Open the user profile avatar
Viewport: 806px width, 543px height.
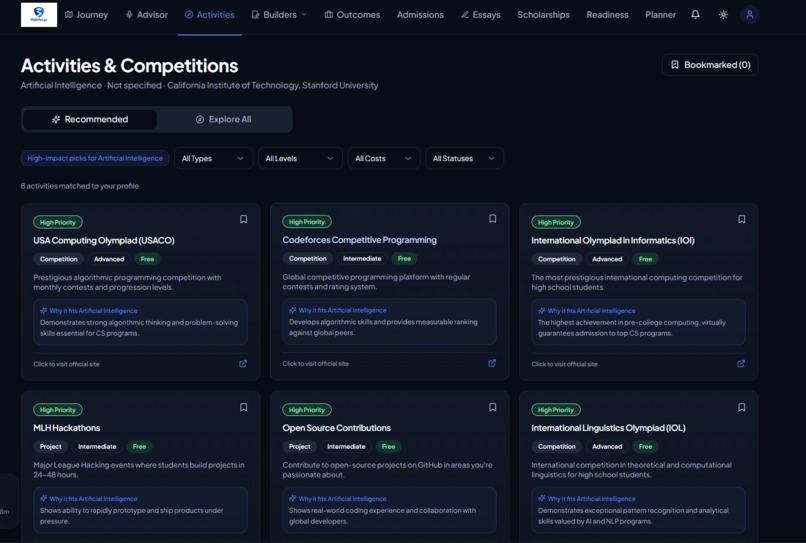[749, 14]
